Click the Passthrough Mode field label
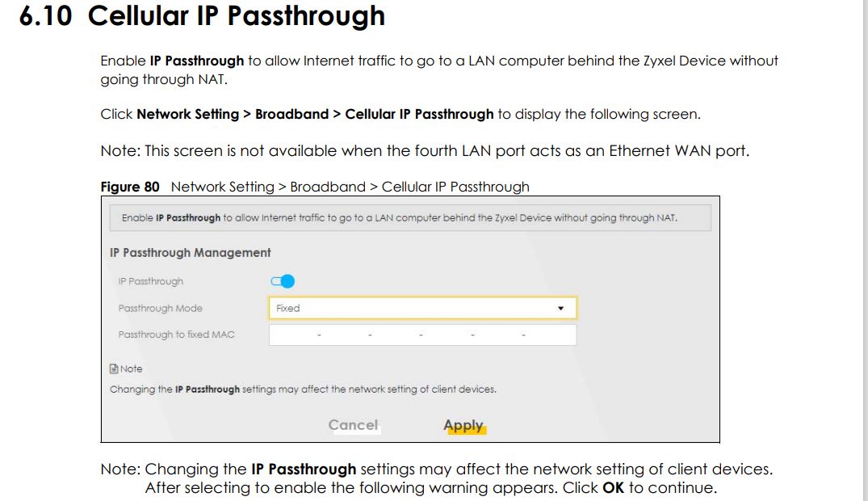This screenshot has height=501, width=868. click(160, 308)
